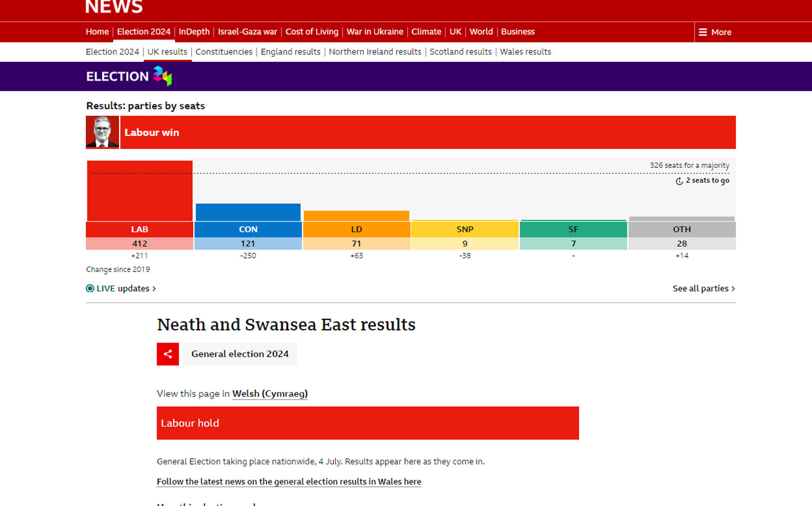The width and height of the screenshot is (812, 506).
Task: Click 'Results: parties by seats' heading
Action: coord(146,106)
